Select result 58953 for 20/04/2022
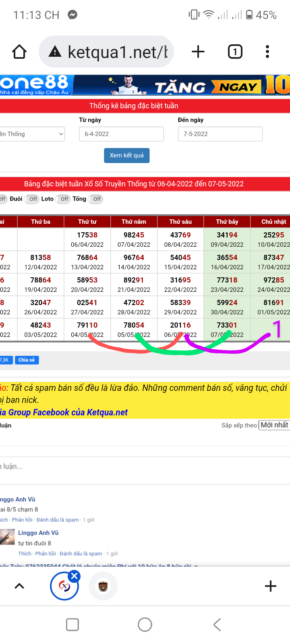 (x=87, y=280)
